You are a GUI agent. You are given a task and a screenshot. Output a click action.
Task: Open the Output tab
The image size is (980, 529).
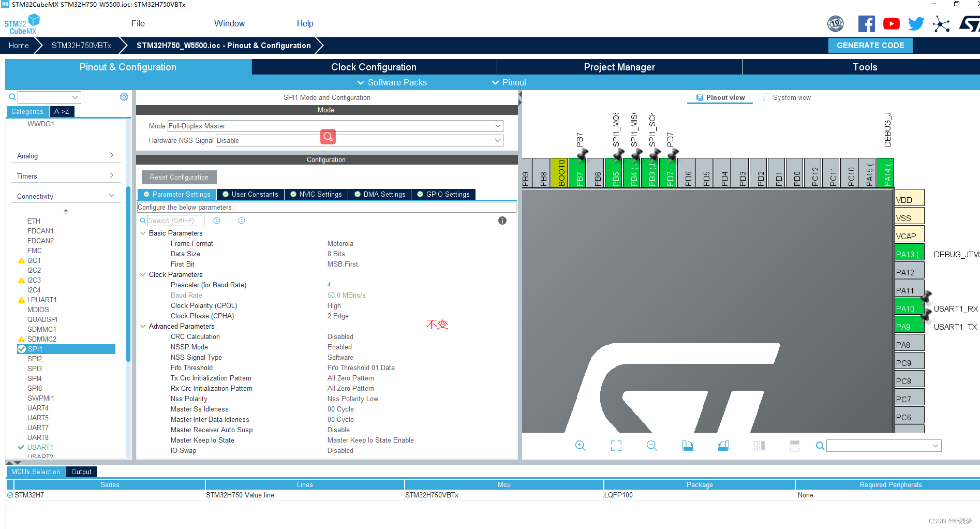coord(81,472)
